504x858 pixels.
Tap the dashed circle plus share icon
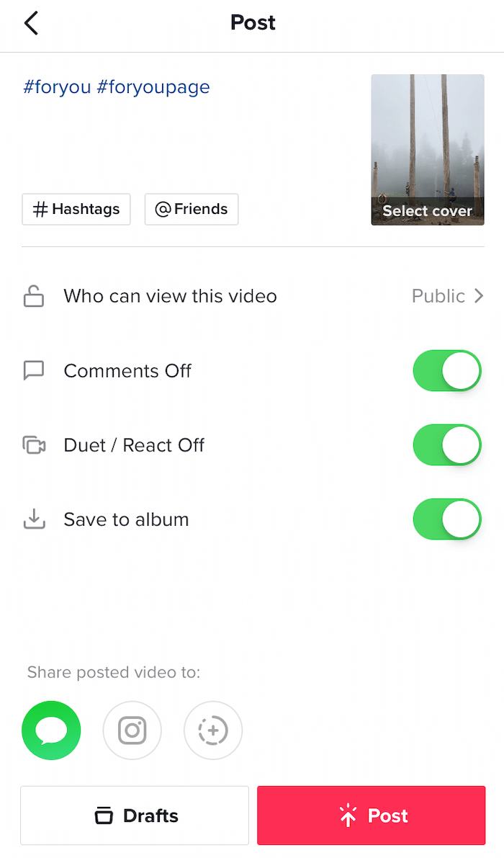(x=213, y=730)
